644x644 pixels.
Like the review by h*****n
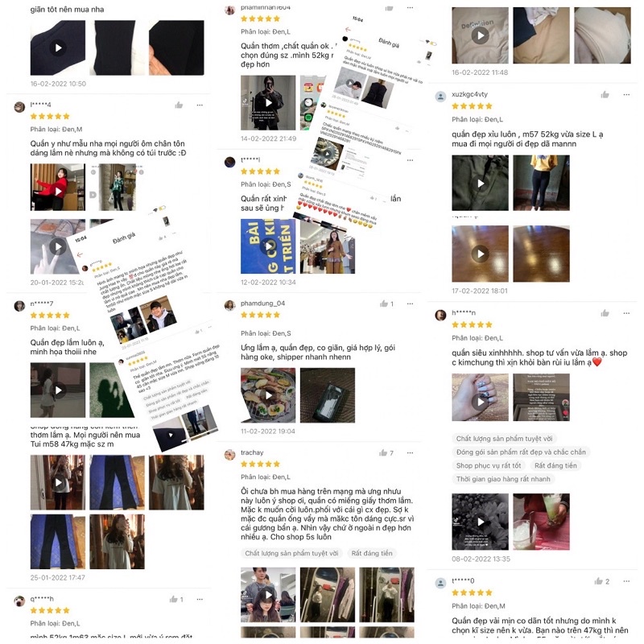coord(605,313)
